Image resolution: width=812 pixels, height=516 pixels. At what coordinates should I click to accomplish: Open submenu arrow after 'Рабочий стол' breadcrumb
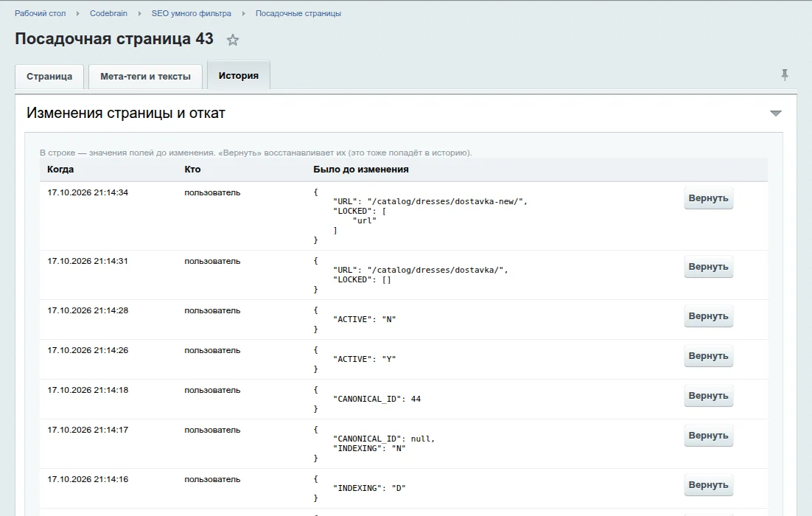(x=77, y=13)
